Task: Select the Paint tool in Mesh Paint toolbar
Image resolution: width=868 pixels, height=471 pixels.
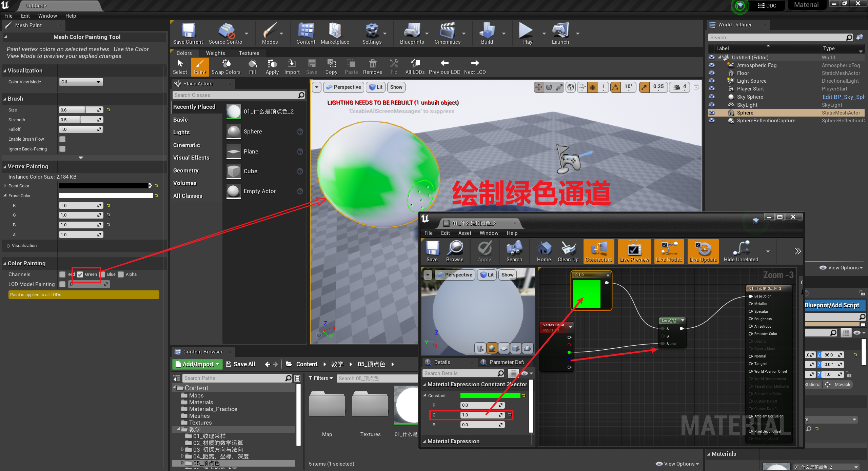Action: click(200, 66)
